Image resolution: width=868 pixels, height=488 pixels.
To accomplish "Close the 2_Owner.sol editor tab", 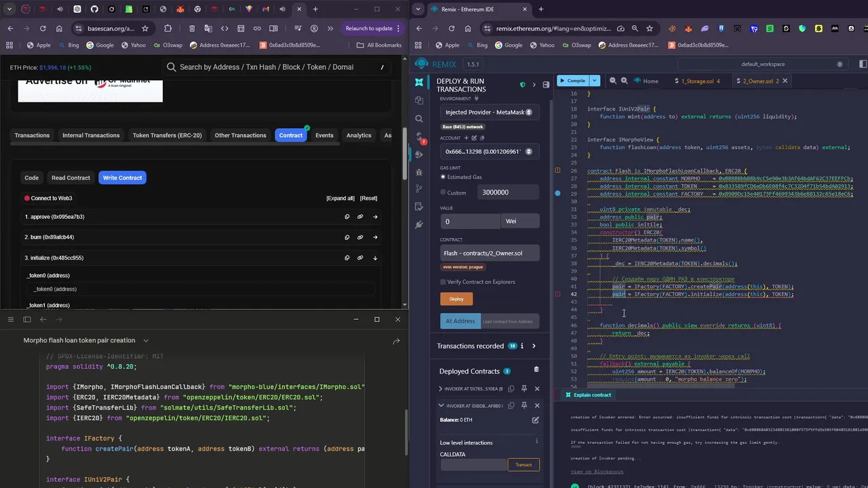I will (x=785, y=81).
